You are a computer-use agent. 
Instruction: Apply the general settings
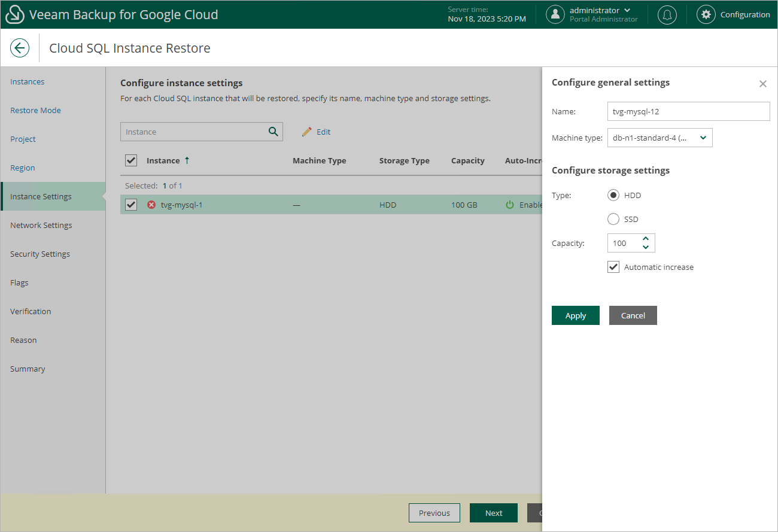pyautogui.click(x=575, y=315)
